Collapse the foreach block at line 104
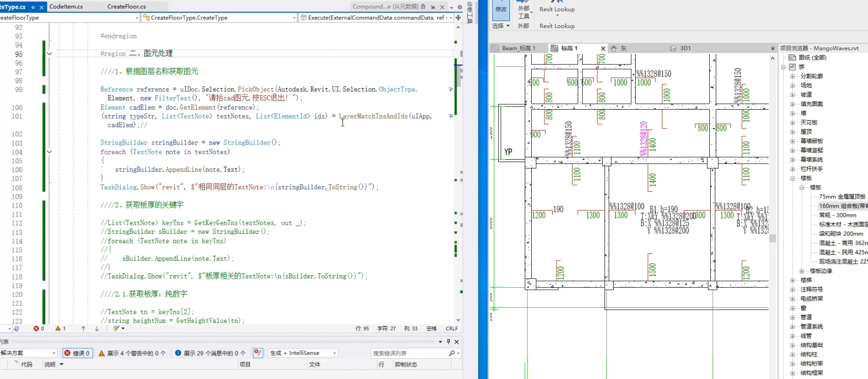Viewport: 868px width, 379px height. point(49,152)
